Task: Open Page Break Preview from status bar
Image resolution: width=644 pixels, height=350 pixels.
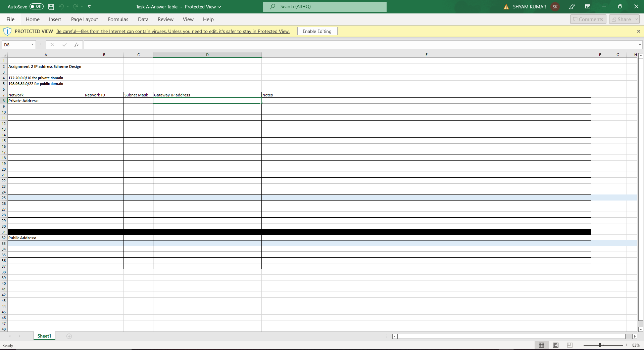Action: (x=569, y=345)
